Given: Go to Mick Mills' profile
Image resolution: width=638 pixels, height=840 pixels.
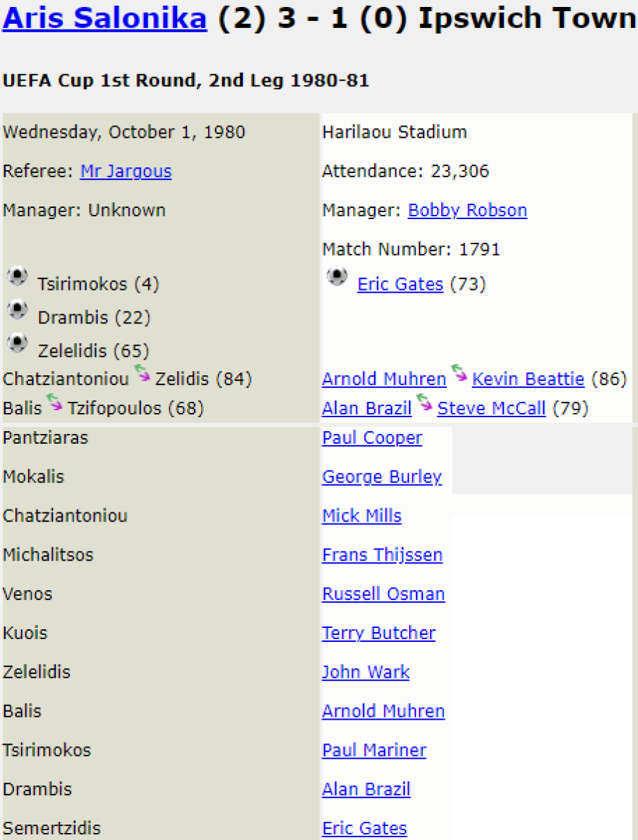Looking at the screenshot, I should click(x=361, y=517).
